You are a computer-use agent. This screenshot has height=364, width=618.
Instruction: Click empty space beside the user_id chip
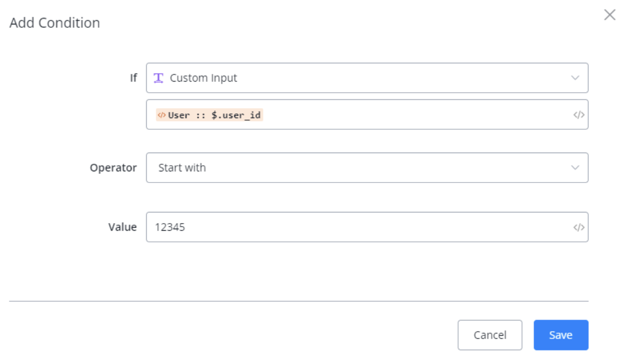[x=416, y=115]
